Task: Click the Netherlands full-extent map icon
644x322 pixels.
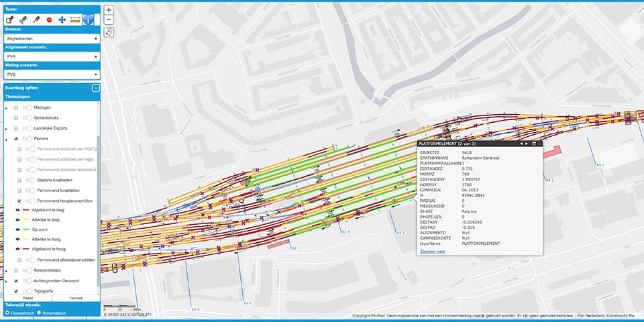Action: [x=109, y=32]
